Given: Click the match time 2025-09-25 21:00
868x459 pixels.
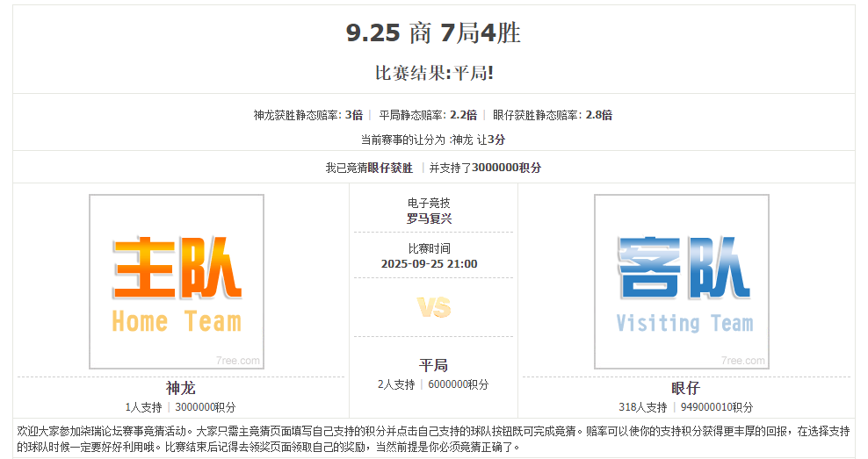Looking at the screenshot, I should 430,264.
